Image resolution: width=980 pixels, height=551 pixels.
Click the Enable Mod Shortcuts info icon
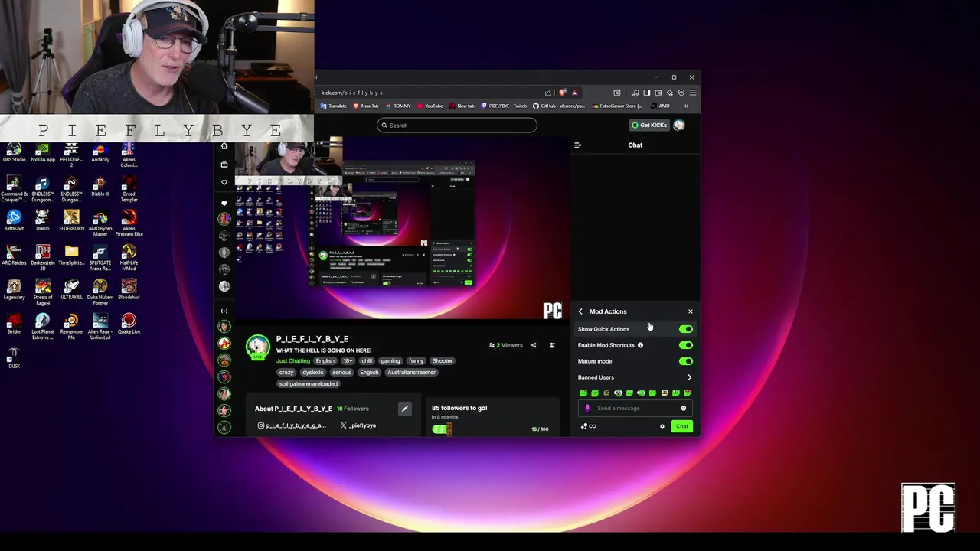tap(640, 345)
